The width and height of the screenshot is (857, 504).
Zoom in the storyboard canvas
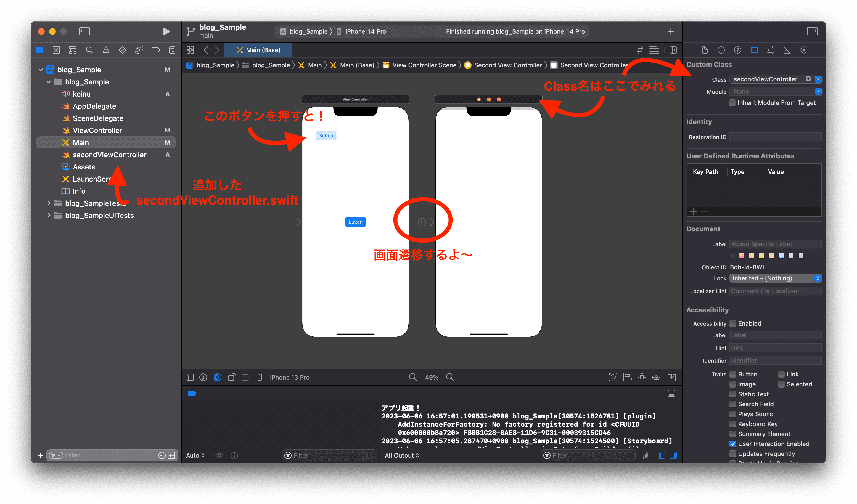pos(450,377)
